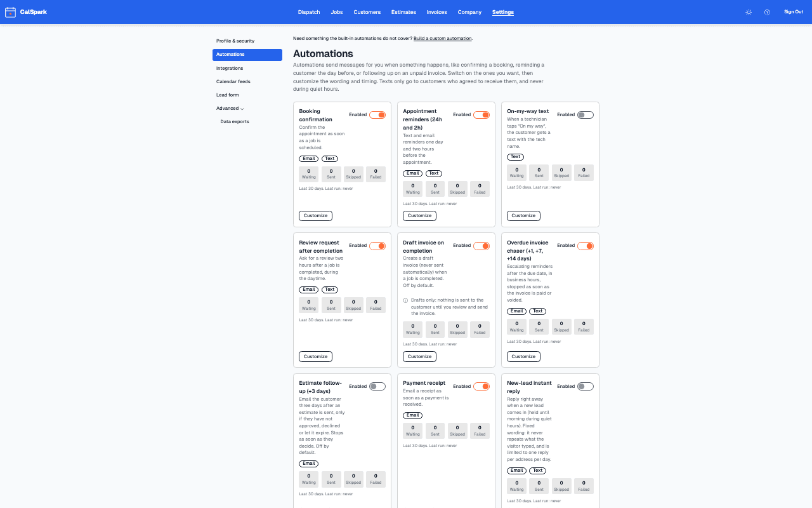Enable the New-lead instant reply toggle
The height and width of the screenshot is (508, 812).
tap(586, 386)
